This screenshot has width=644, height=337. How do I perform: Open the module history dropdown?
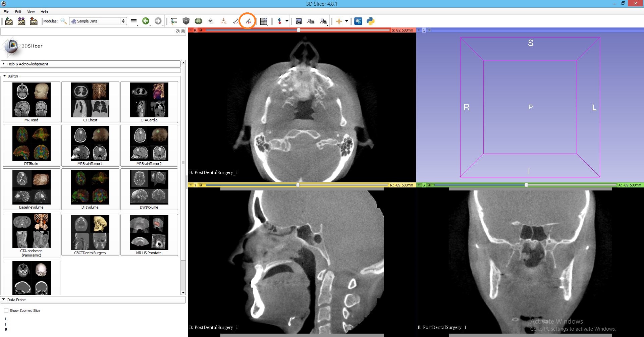[134, 21]
